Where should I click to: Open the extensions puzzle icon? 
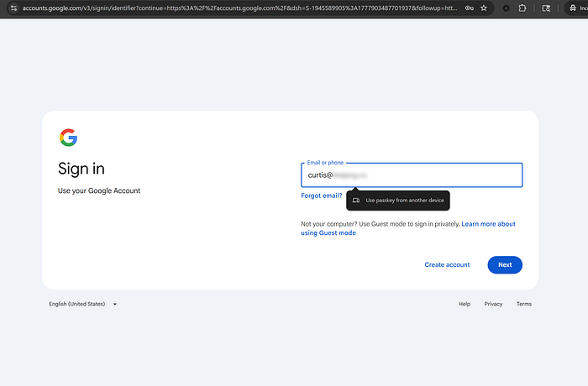coord(522,8)
